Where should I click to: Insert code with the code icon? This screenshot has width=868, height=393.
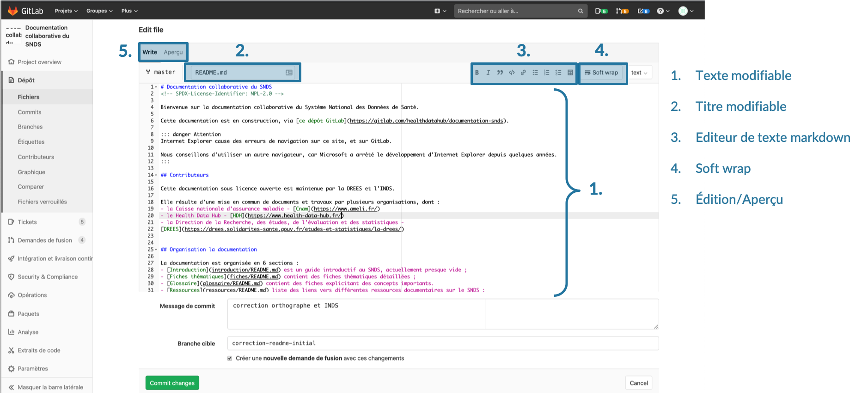click(x=512, y=73)
